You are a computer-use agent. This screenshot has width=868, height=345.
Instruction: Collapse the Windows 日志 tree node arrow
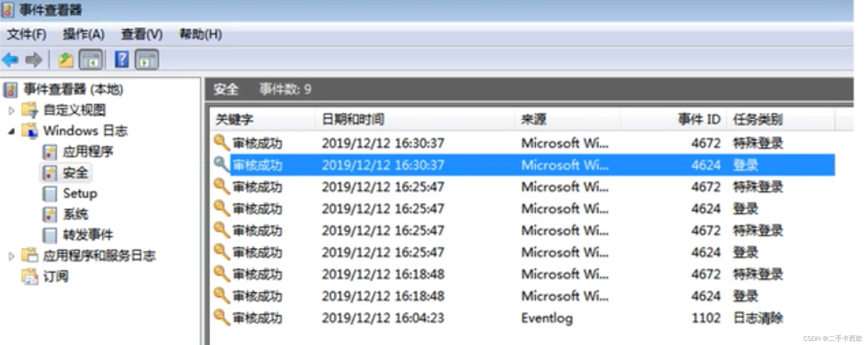(x=12, y=131)
